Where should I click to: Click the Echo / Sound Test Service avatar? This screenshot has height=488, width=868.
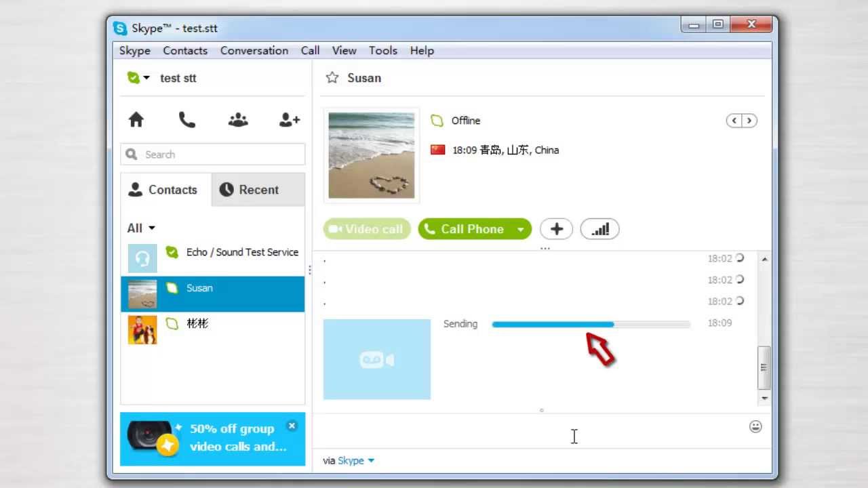[142, 258]
